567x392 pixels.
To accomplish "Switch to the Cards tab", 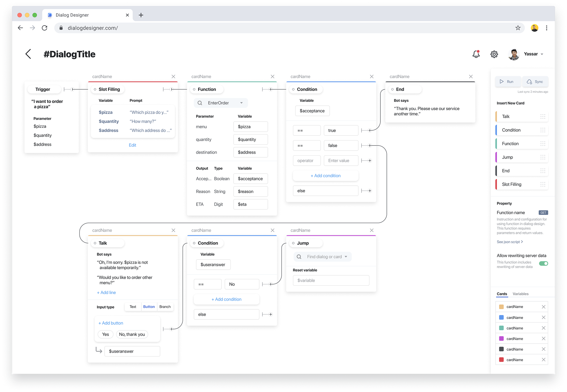I will click(x=502, y=294).
